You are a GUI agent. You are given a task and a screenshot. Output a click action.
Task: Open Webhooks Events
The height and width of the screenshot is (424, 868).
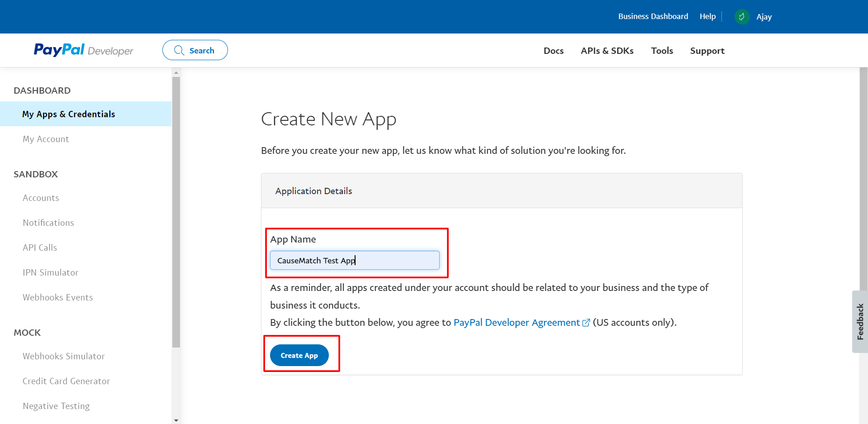pyautogui.click(x=58, y=297)
